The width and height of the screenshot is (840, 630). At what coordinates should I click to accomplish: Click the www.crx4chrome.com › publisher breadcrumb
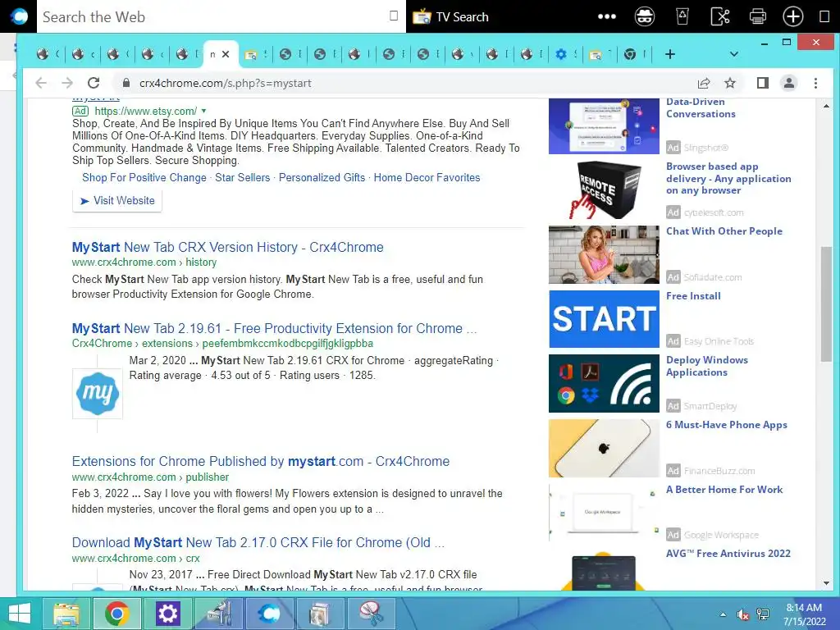click(x=150, y=477)
